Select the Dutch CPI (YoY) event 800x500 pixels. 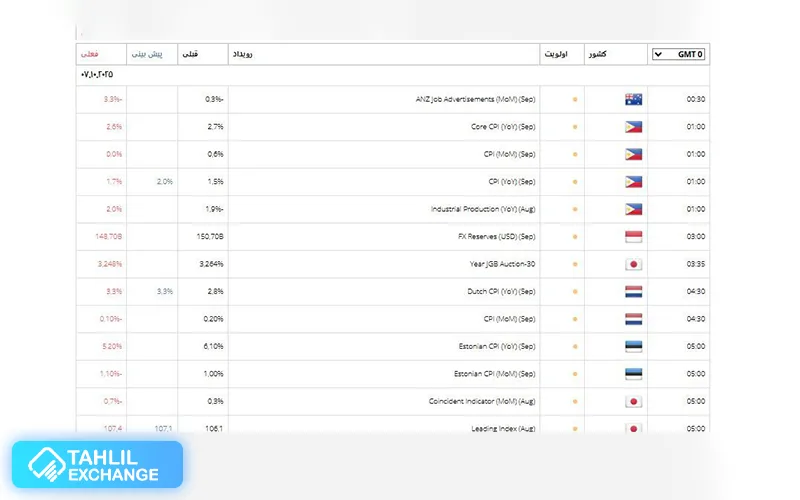click(x=497, y=292)
